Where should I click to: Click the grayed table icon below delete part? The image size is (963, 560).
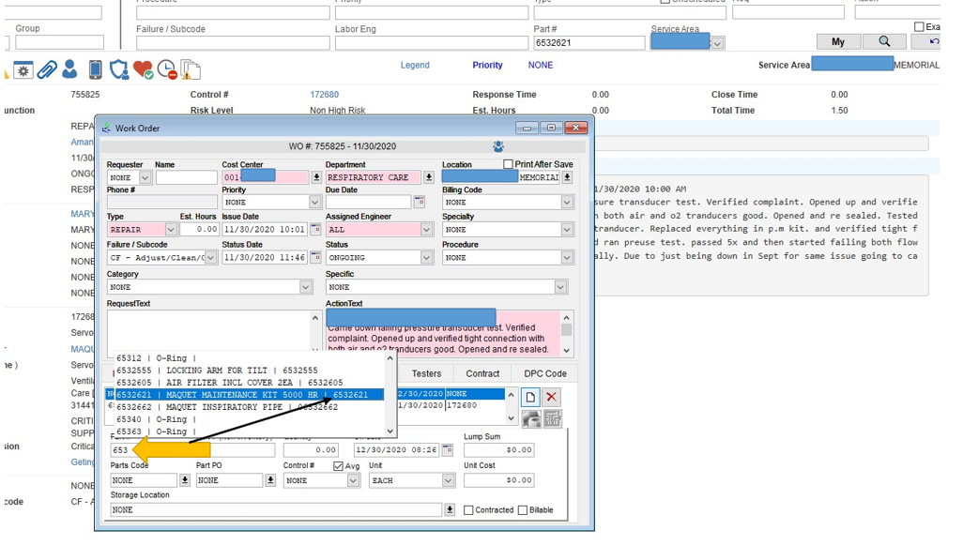click(553, 419)
